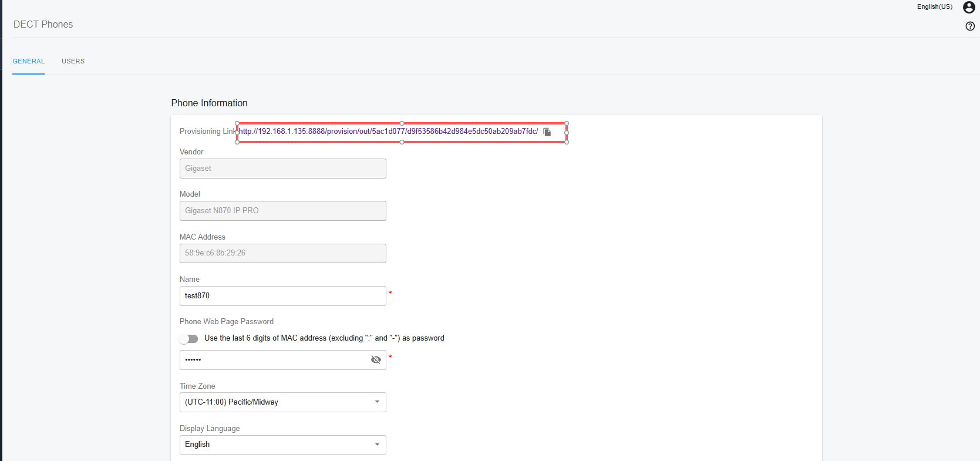
Task: Open the help question mark icon
Action: click(970, 26)
